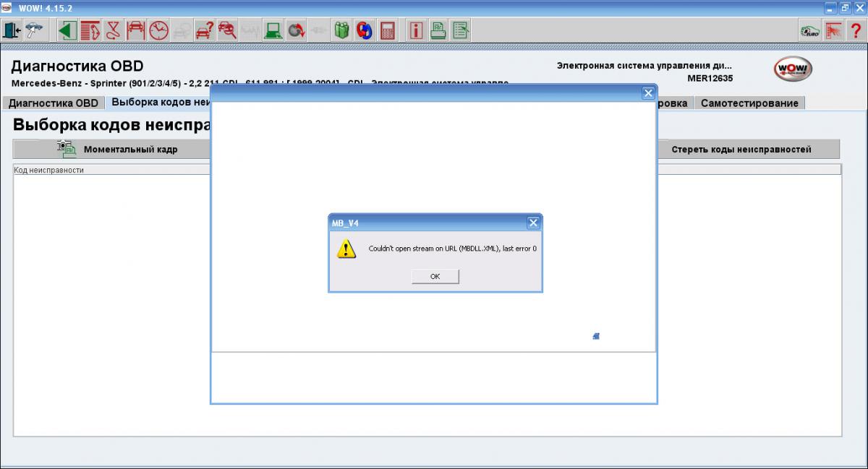
Task: Switch to Диагностика OBD tab
Action: pos(54,103)
